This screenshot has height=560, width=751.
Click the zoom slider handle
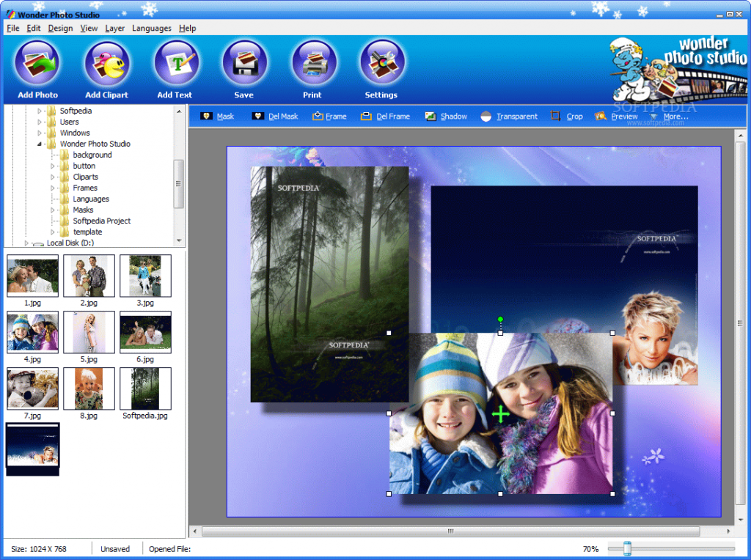(627, 548)
